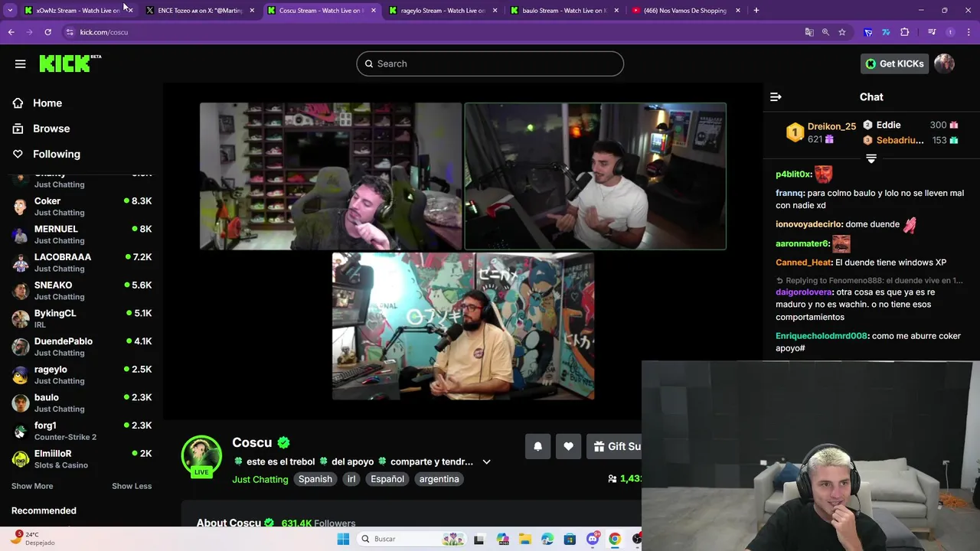Viewport: 980px width, 551px height.
Task: Reload the page in Chrome
Action: click(47, 32)
